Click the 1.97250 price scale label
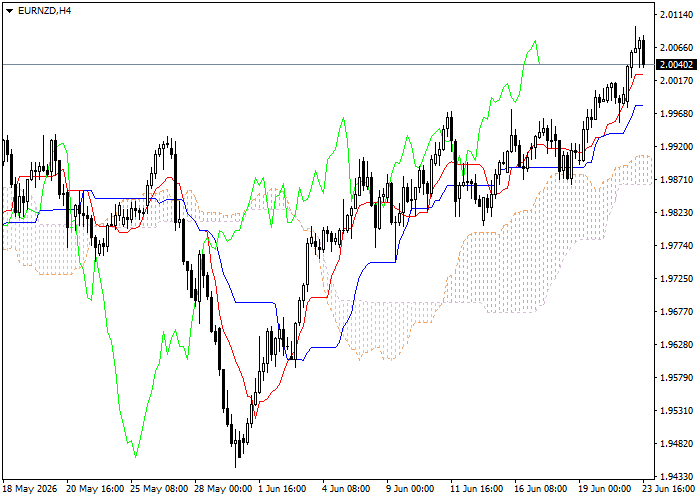This screenshot has width=700, height=500. pyautogui.click(x=676, y=279)
